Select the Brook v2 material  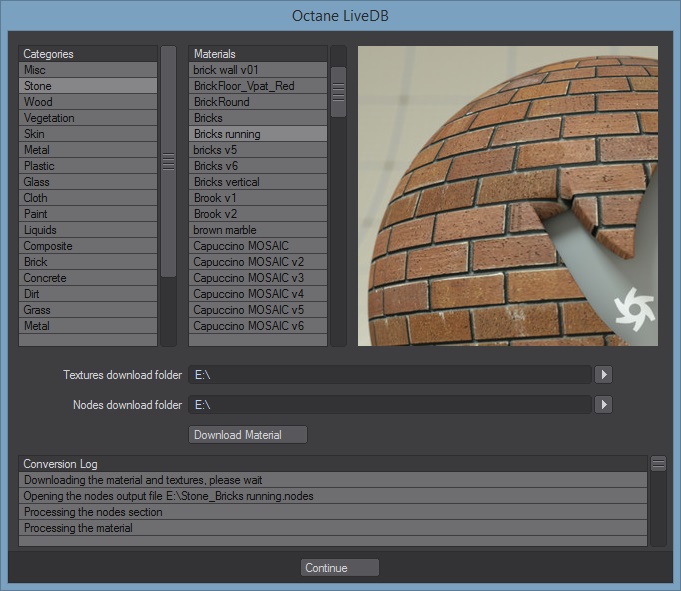[x=258, y=214]
